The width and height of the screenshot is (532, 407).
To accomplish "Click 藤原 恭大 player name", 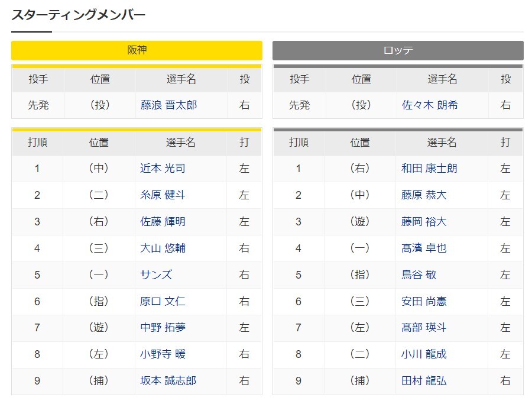I will point(424,195).
